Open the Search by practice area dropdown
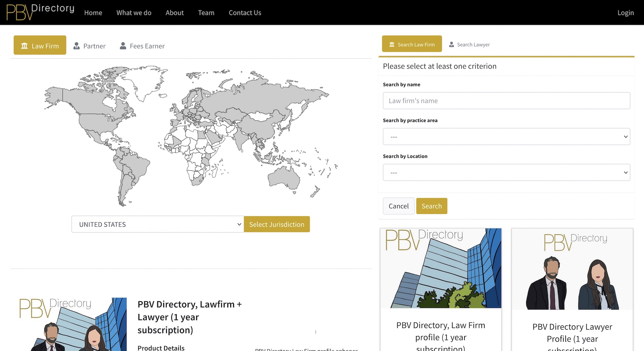The image size is (644, 351). tap(506, 137)
